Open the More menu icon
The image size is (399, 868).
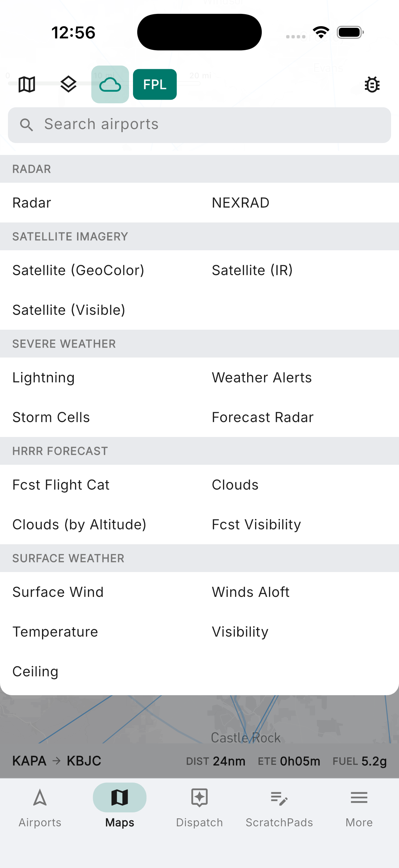[x=359, y=798]
